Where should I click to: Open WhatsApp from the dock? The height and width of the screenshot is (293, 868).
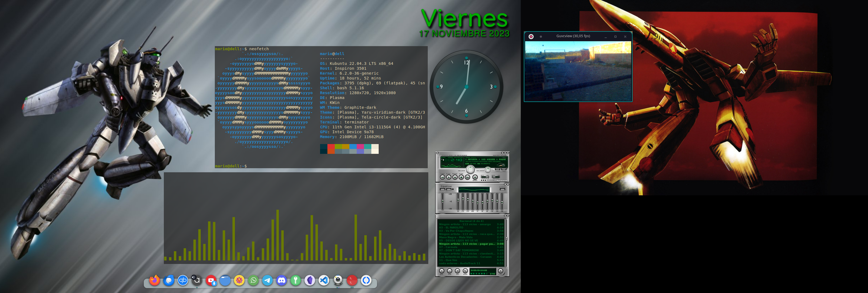coord(253,280)
